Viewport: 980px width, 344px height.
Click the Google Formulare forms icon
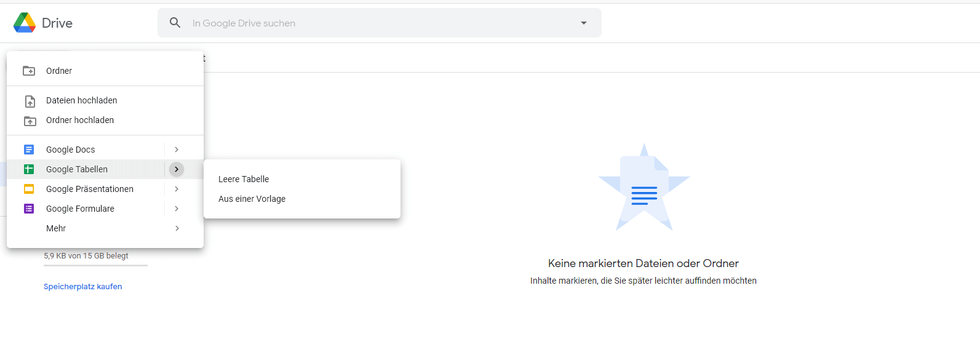29,209
